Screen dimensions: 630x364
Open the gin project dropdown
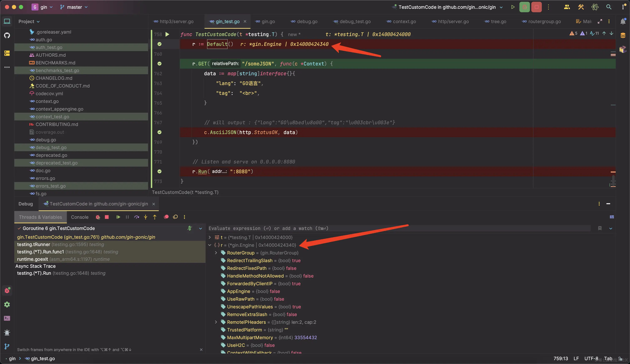(x=42, y=7)
